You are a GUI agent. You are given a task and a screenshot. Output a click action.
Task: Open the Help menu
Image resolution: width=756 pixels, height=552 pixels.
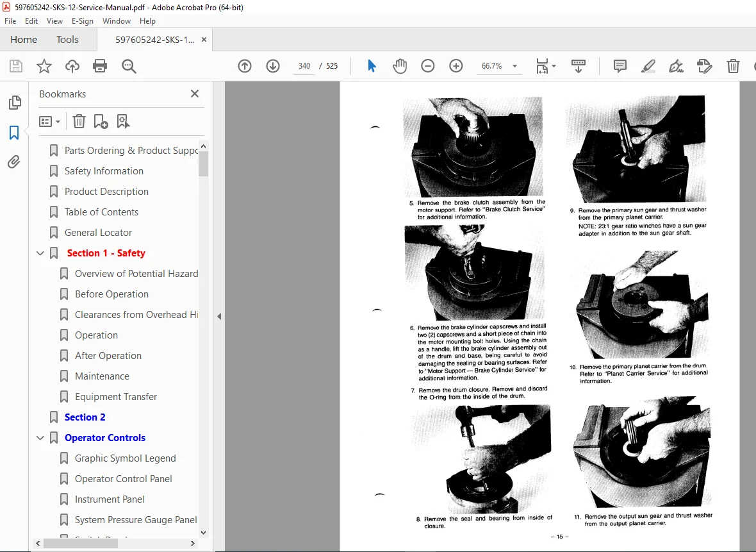147,21
